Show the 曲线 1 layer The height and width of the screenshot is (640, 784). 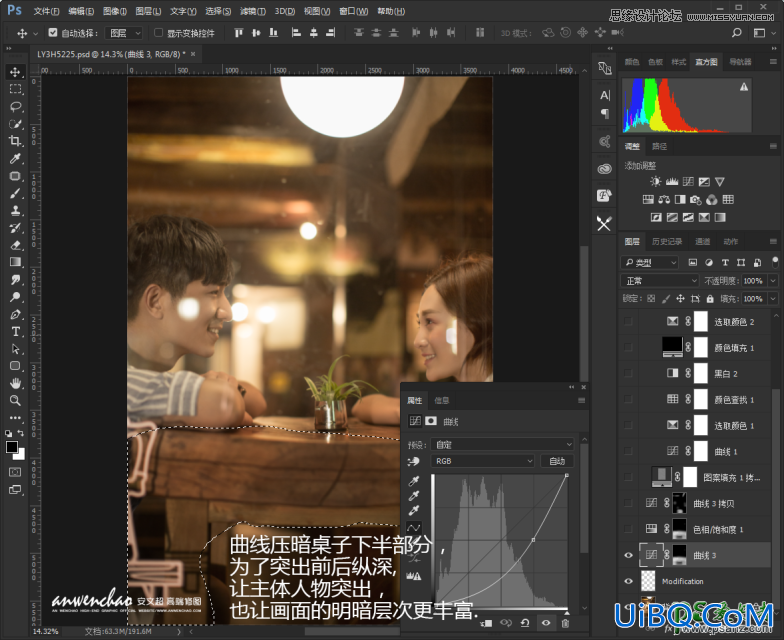628,452
